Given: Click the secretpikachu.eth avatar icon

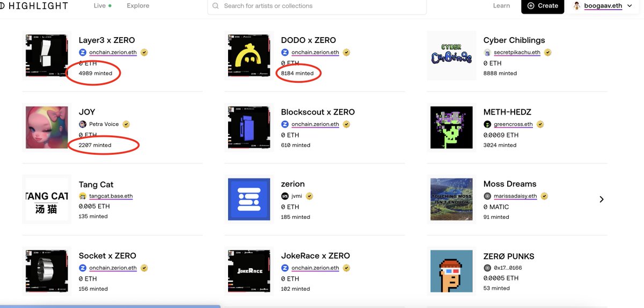Looking at the screenshot, I should 487,52.
